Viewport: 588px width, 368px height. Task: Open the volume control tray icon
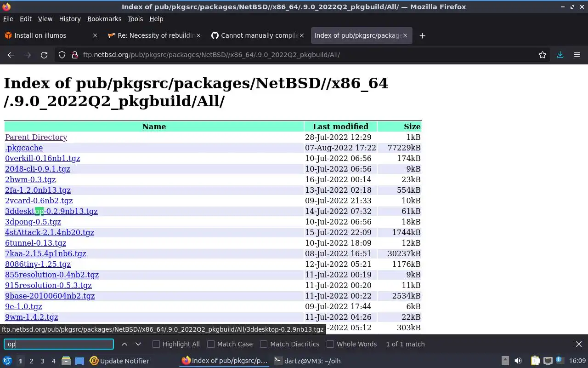coord(518,361)
